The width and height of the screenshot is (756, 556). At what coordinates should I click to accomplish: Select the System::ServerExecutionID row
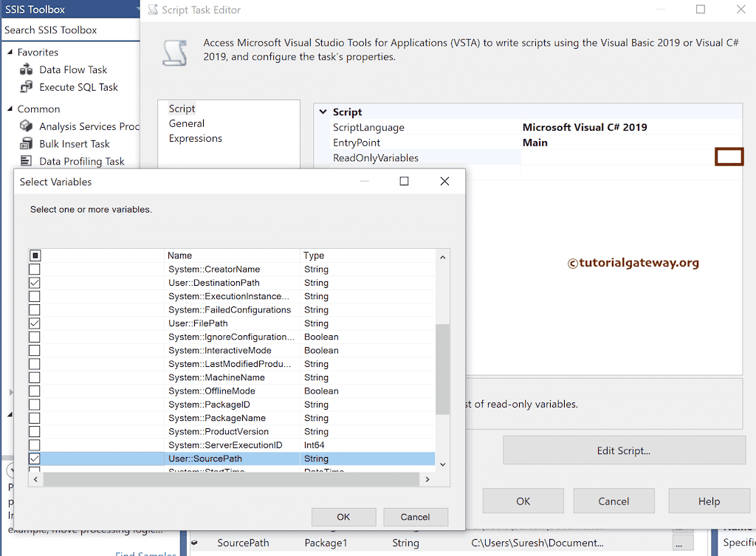point(231,445)
